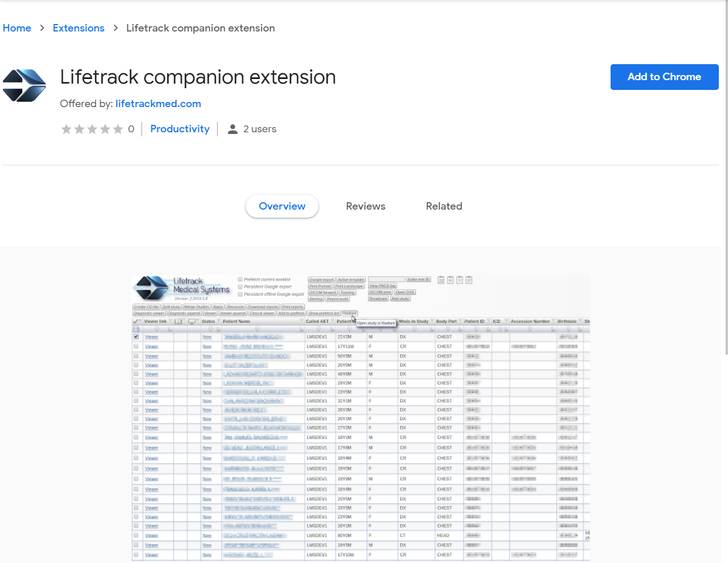Switch to the Related tab

[x=444, y=206]
